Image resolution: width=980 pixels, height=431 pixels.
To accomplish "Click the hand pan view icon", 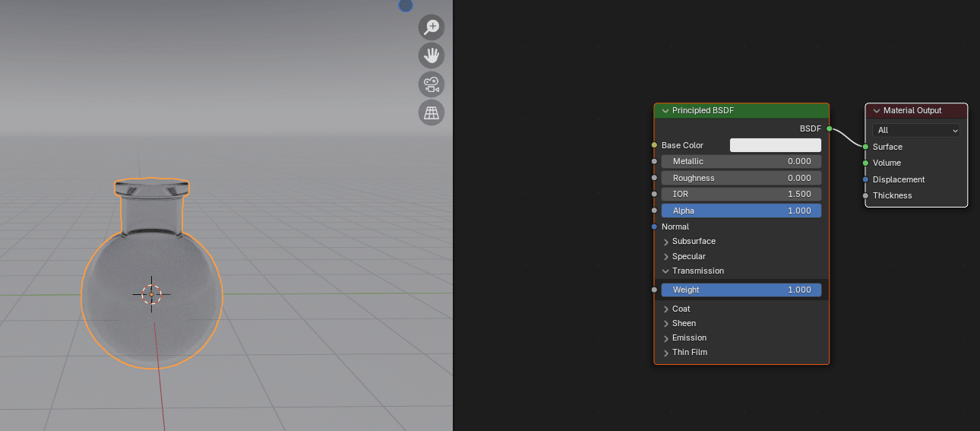I will [432, 55].
